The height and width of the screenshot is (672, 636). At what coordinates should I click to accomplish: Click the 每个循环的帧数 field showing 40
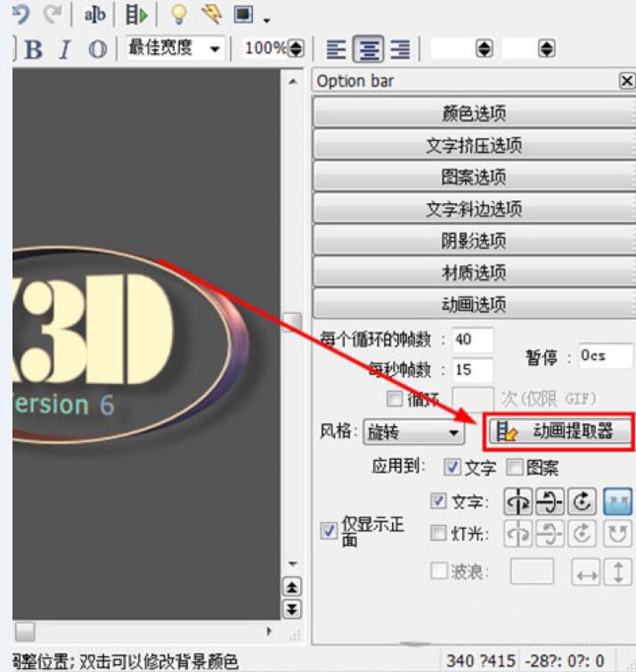click(473, 340)
